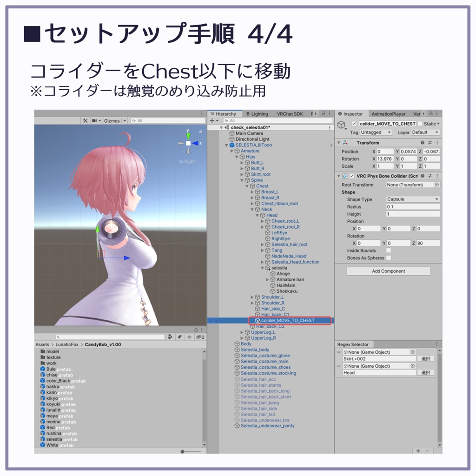The width and height of the screenshot is (476, 476).
Task: Click the search magnifier in the Hierarchy
Action: click(x=226, y=120)
